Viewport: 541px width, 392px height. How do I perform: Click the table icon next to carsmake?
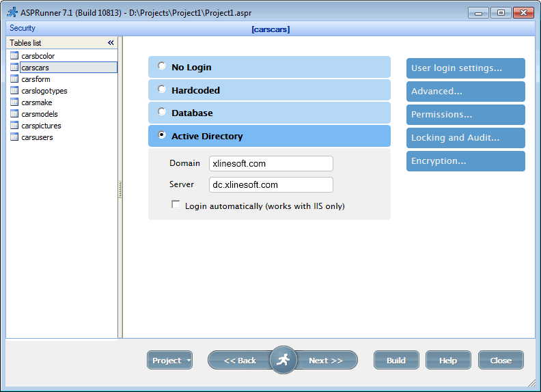[x=14, y=102]
